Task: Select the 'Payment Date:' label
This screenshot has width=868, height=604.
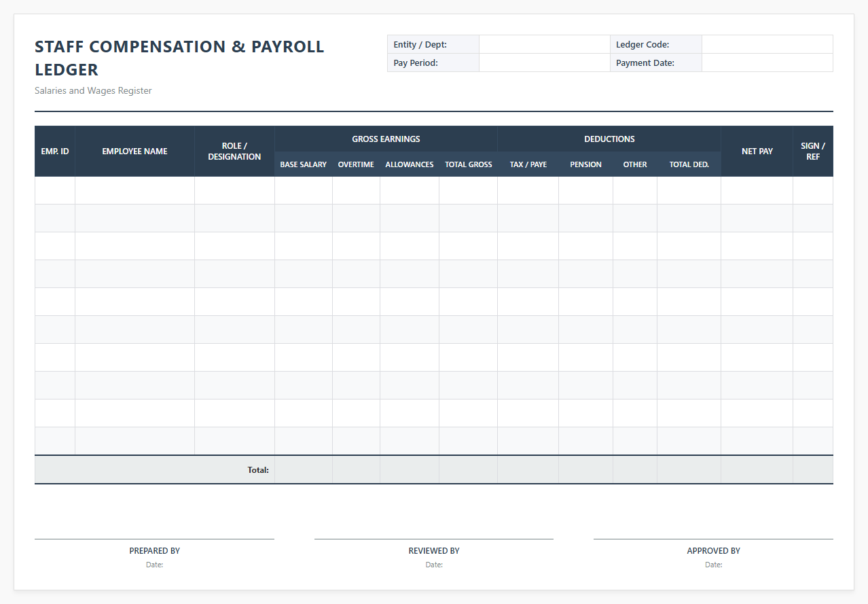Action: point(645,63)
